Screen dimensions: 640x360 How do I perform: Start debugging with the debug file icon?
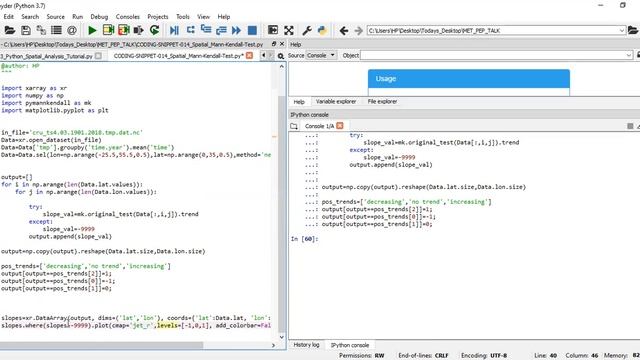click(x=174, y=30)
